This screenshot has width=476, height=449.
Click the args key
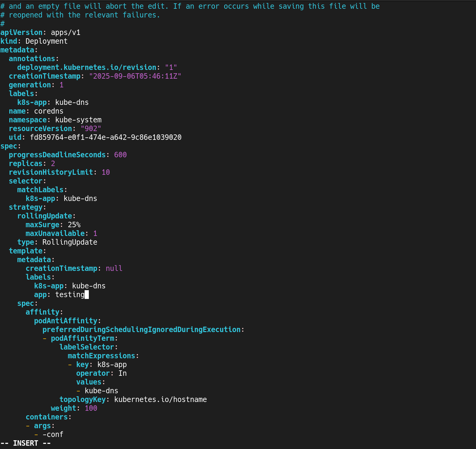click(42, 426)
